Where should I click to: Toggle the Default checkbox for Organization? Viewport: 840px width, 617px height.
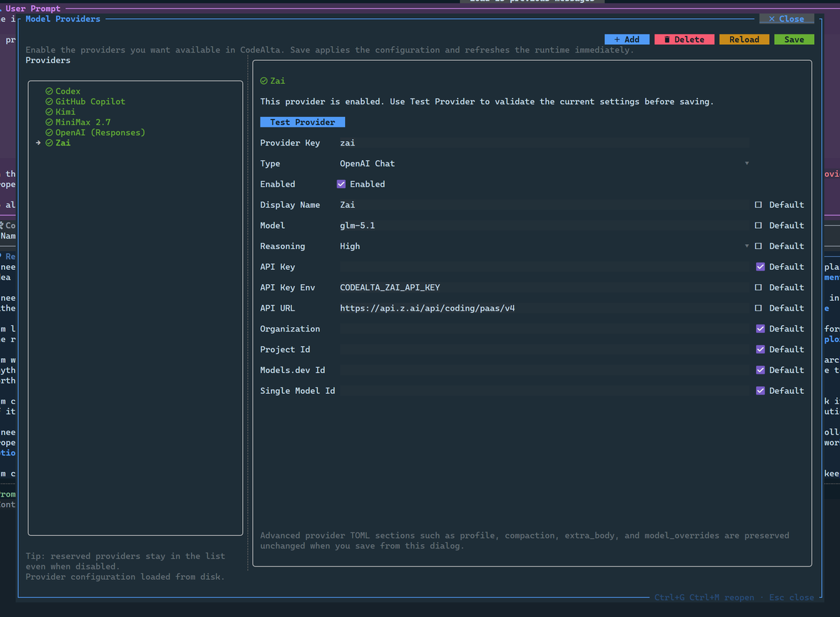pos(760,329)
